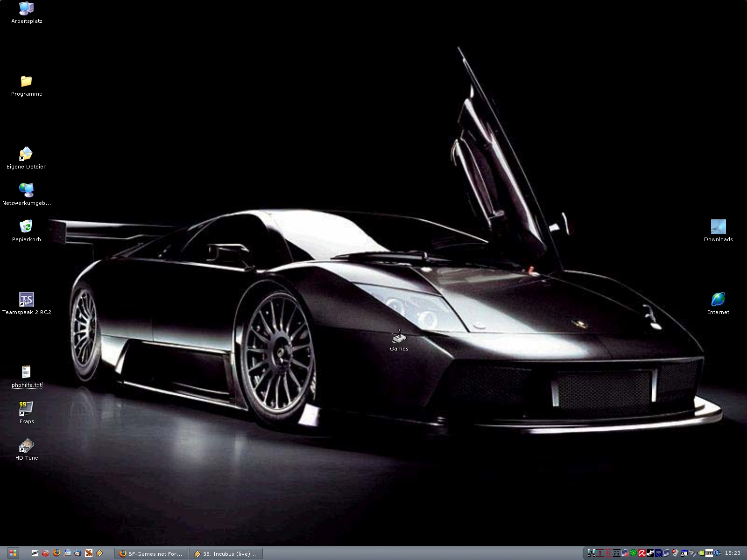Open the Programme folder icon

(x=27, y=86)
